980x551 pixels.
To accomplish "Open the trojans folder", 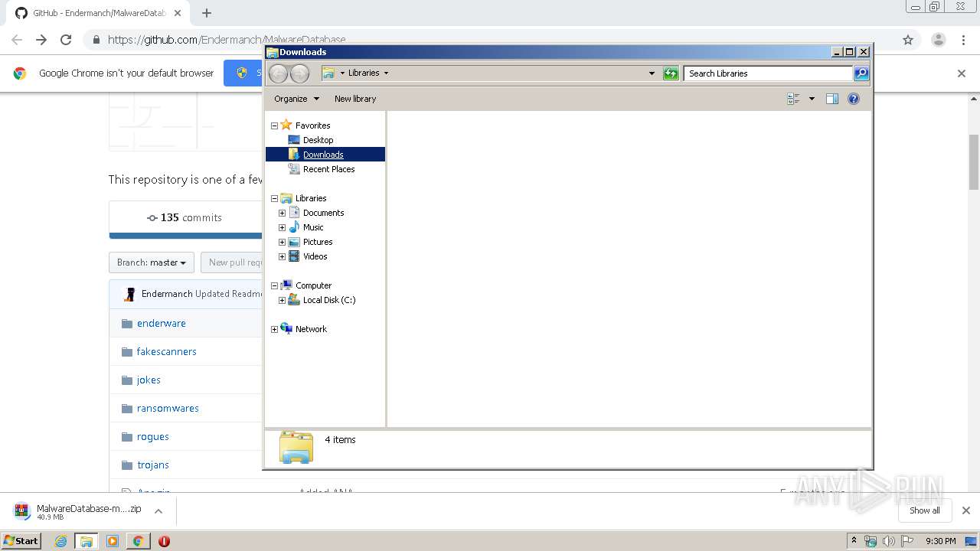I will coord(152,465).
